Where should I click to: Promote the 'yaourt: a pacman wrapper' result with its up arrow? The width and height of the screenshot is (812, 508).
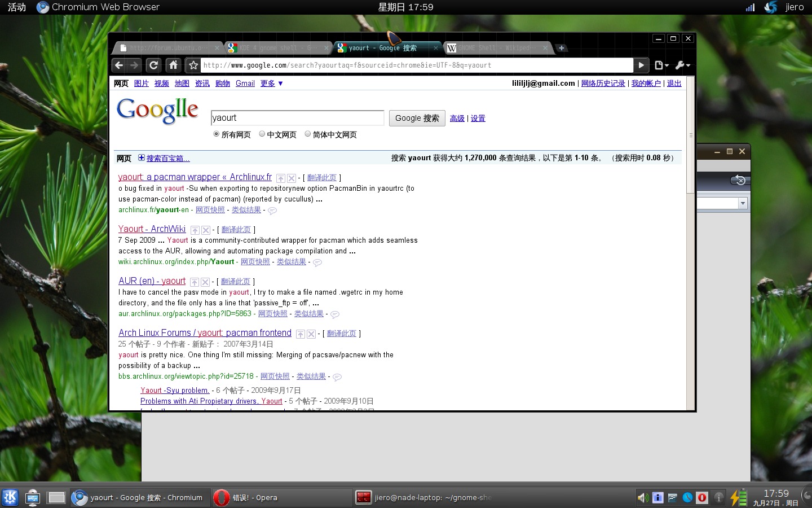[x=280, y=178]
